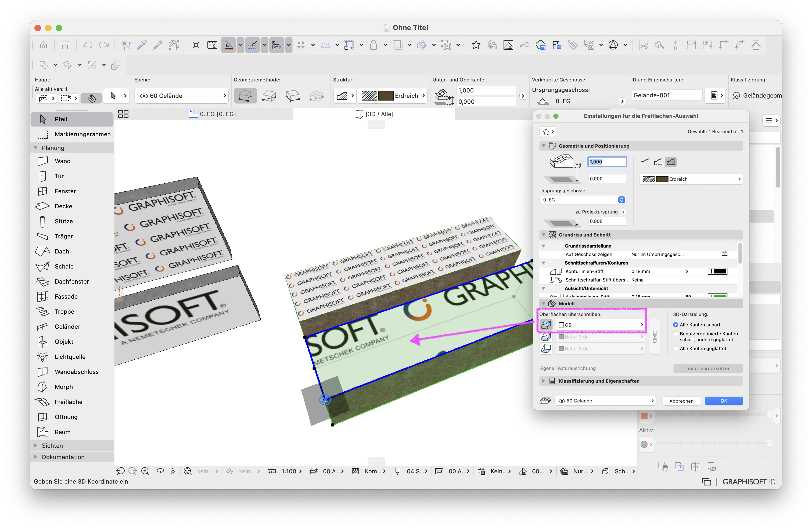Toggle bottom surface override button

point(546,349)
